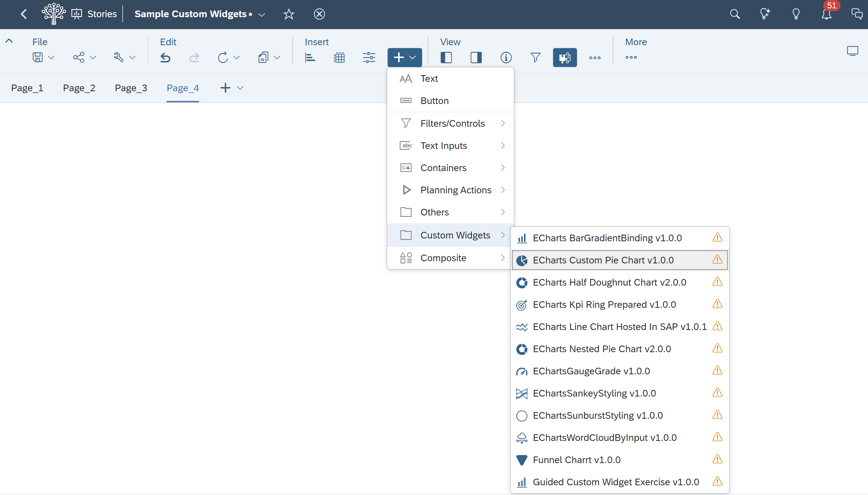Switch to the Page_3 tab

[131, 88]
